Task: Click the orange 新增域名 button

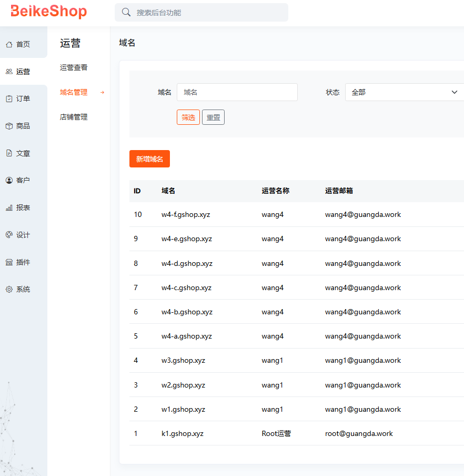Action: pyautogui.click(x=149, y=159)
